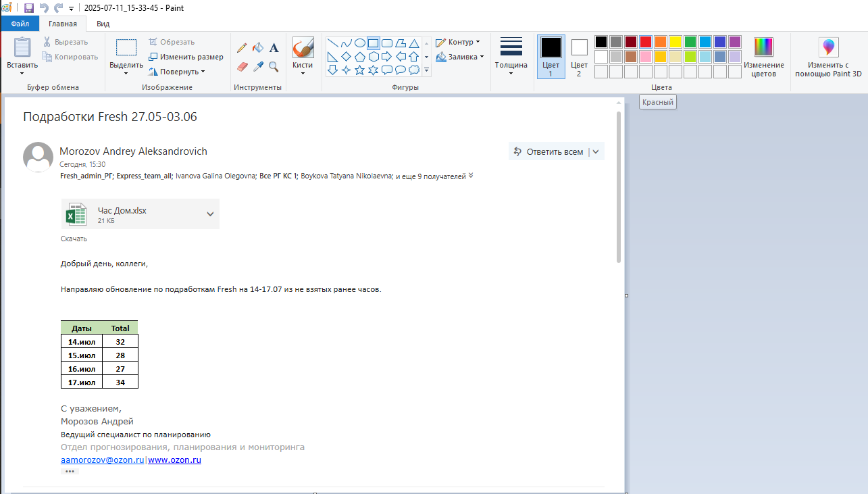Choose the Up arrow shape
Image resolution: width=868 pixels, height=494 pixels.
(x=413, y=56)
